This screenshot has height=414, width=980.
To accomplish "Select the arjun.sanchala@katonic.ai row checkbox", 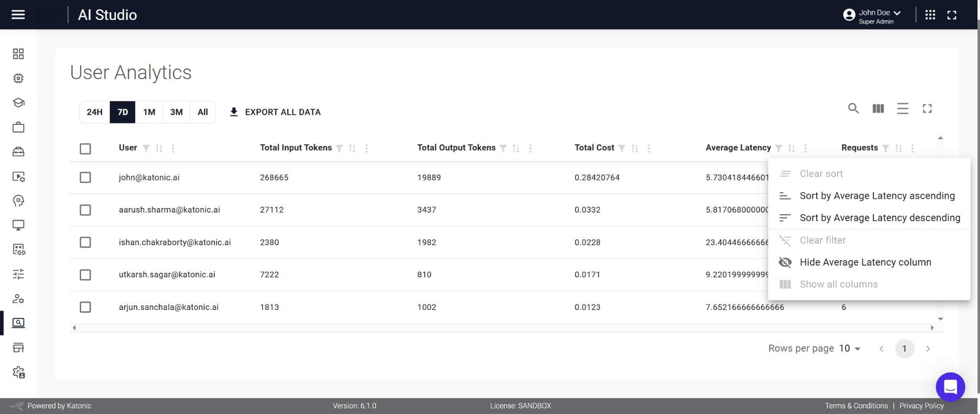I will [x=85, y=307].
